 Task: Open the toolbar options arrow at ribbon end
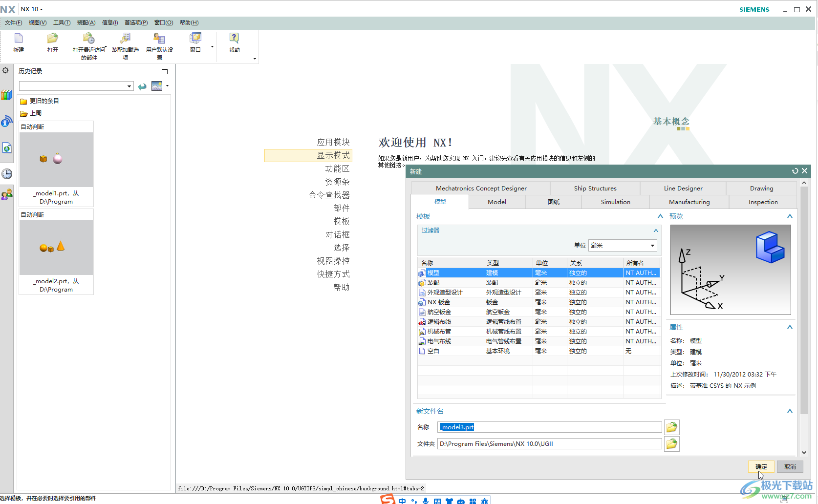(255, 59)
